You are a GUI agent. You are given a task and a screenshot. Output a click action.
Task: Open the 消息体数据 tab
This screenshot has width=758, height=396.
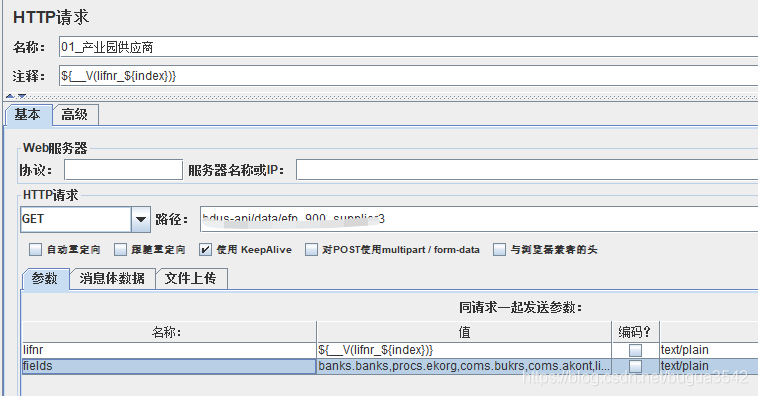(x=112, y=279)
